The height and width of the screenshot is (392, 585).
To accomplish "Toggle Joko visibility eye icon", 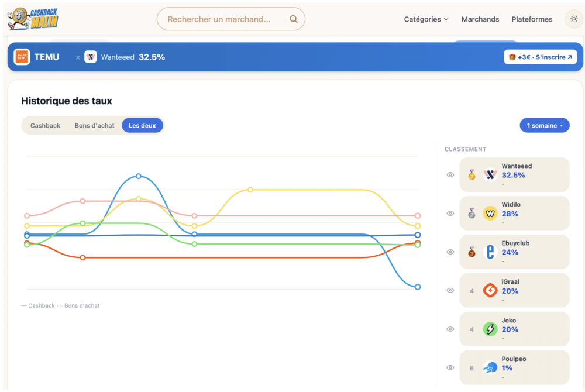I will (x=450, y=329).
